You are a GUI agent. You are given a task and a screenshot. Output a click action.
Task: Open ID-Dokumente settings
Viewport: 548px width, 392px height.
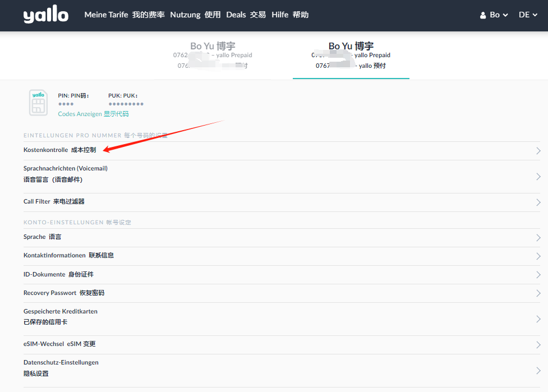tap(282, 275)
